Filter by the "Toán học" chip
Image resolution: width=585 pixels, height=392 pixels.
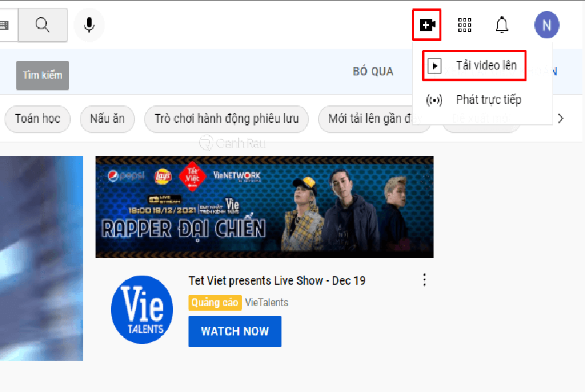point(38,119)
